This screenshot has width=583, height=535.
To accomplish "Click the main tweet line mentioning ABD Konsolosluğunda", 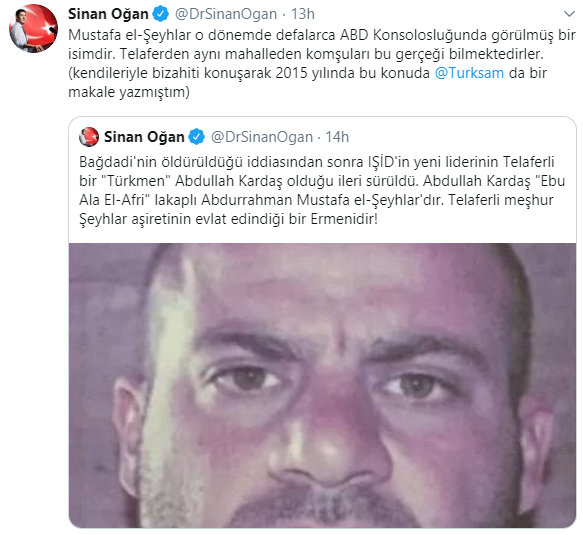I will 322,35.
